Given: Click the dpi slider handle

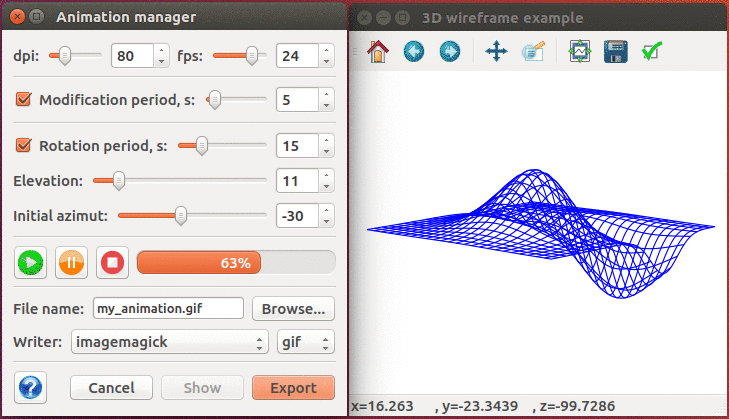Looking at the screenshot, I should coord(65,56).
